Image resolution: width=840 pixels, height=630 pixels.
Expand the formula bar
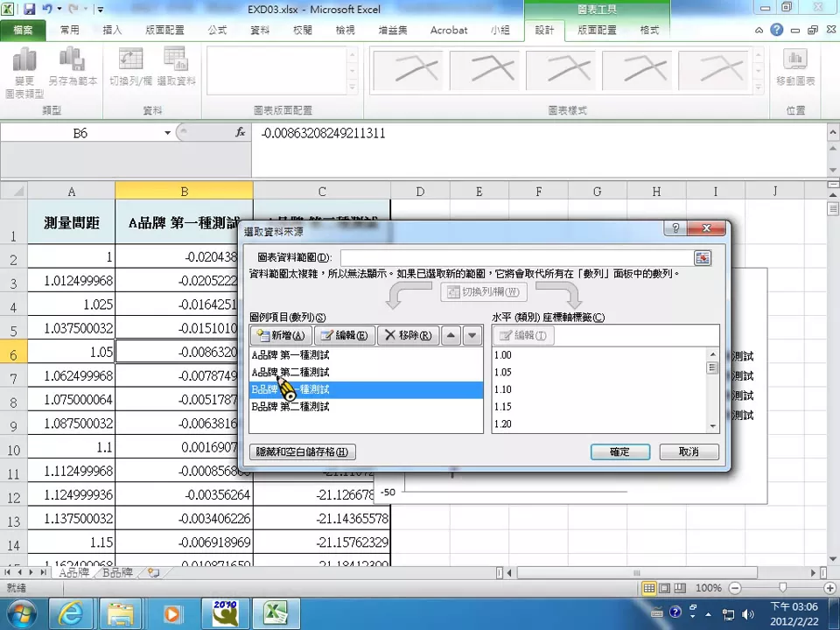(x=832, y=132)
